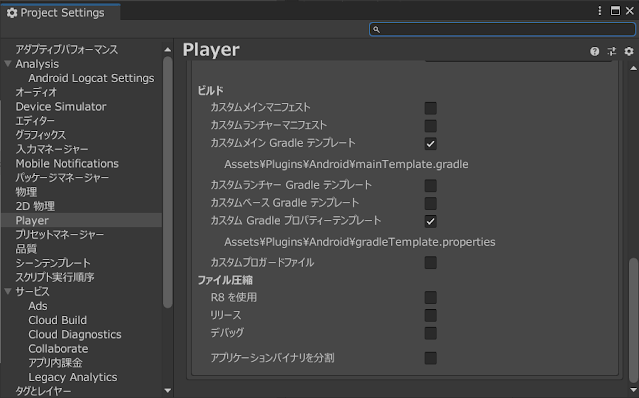
Task: Enable カスタムメインマニフェスト checkbox
Action: coord(430,108)
